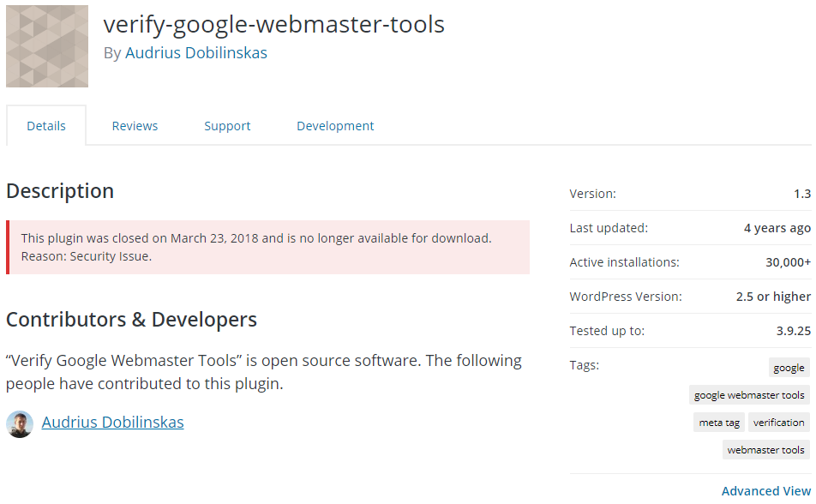816x504 pixels.
Task: Visit the underlined Audrius Dobilinskas contributor link
Action: [x=113, y=423]
